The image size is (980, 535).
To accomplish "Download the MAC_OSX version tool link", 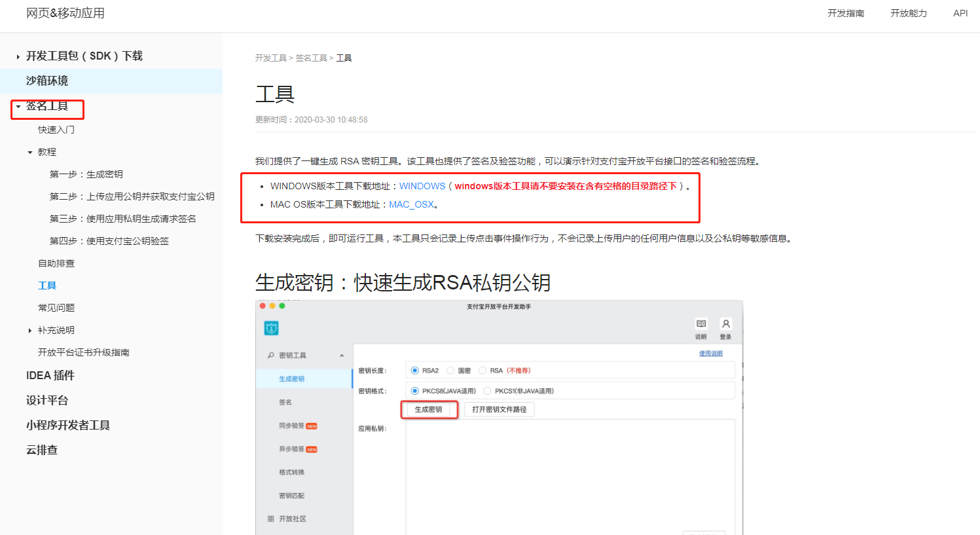I will click(412, 204).
